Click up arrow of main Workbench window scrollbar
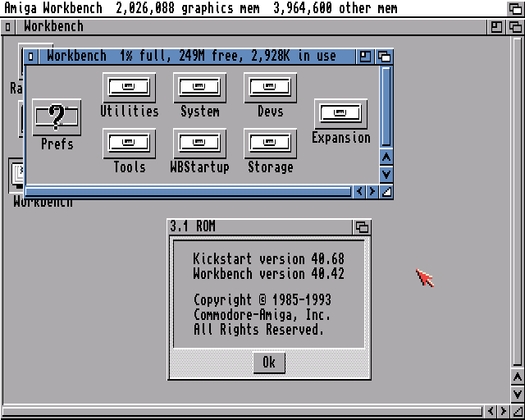 518,377
